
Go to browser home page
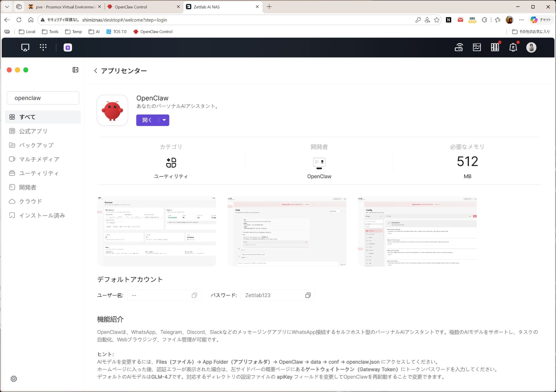[31, 20]
